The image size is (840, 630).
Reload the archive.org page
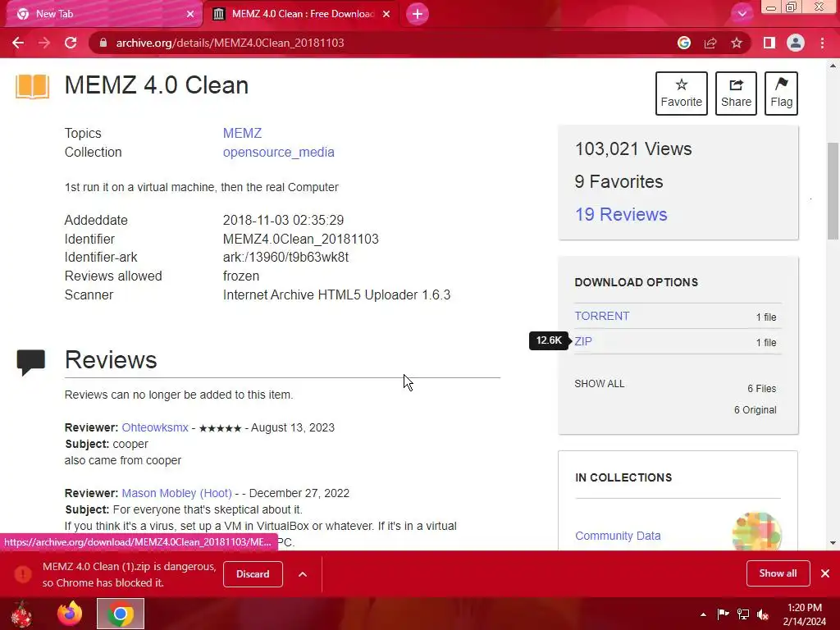[x=71, y=43]
